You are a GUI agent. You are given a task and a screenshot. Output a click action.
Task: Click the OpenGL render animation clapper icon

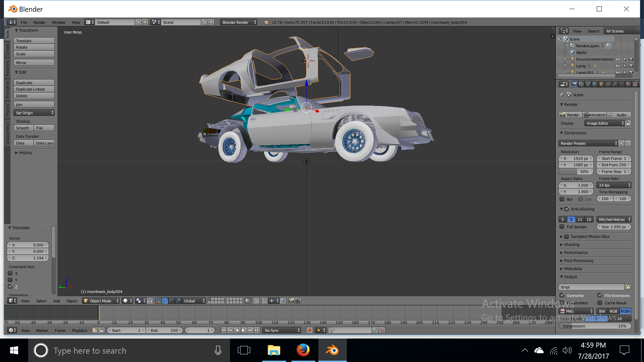298,301
